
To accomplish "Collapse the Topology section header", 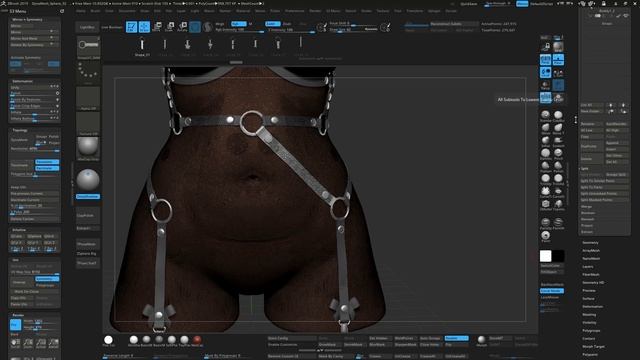I will pyautogui.click(x=20, y=130).
